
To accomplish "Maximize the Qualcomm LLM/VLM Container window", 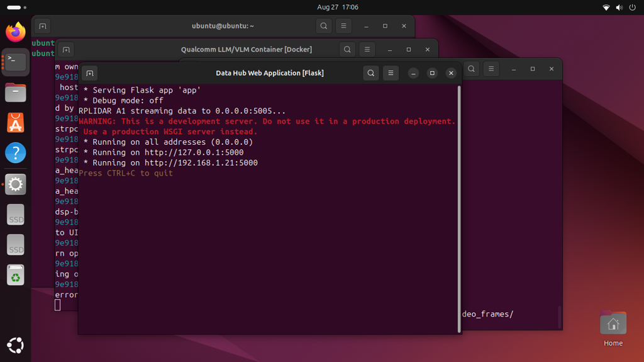I will pyautogui.click(x=409, y=49).
